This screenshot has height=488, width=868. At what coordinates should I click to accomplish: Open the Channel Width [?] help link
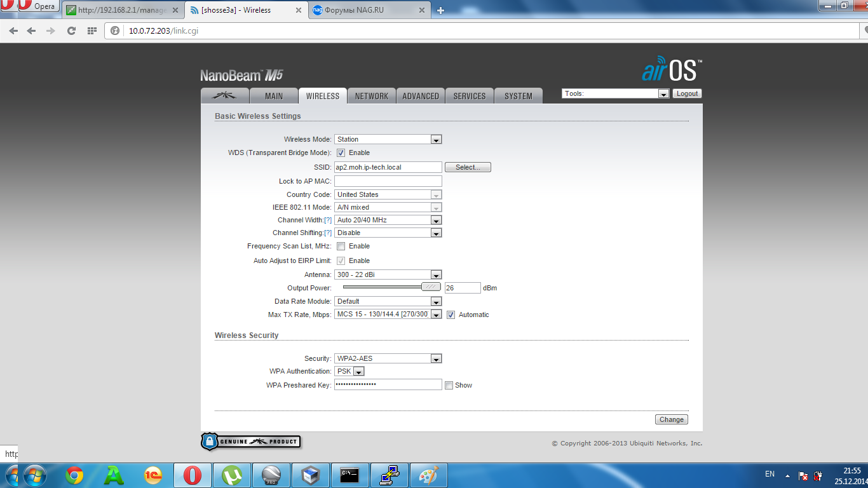click(328, 220)
